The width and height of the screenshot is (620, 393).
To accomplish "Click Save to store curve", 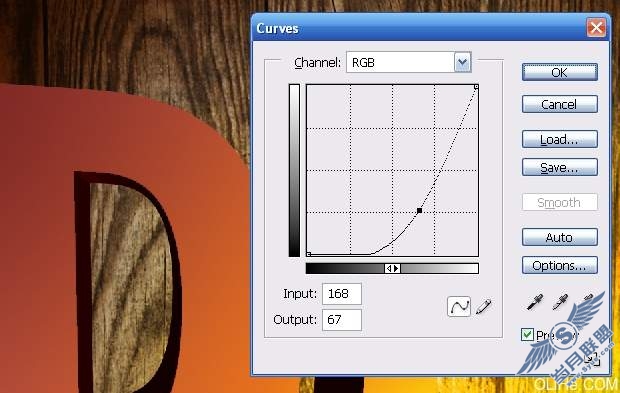I will pyautogui.click(x=560, y=168).
